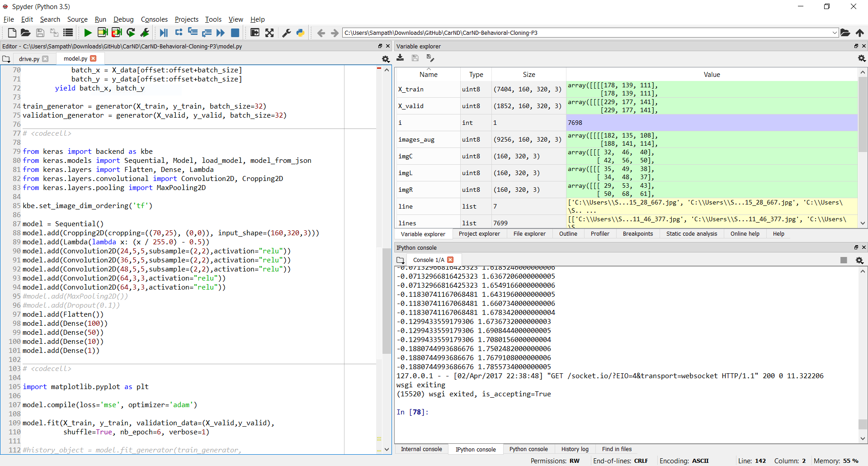Switch to the drive.py editor tab
This screenshot has width=868, height=466.
[x=29, y=59]
